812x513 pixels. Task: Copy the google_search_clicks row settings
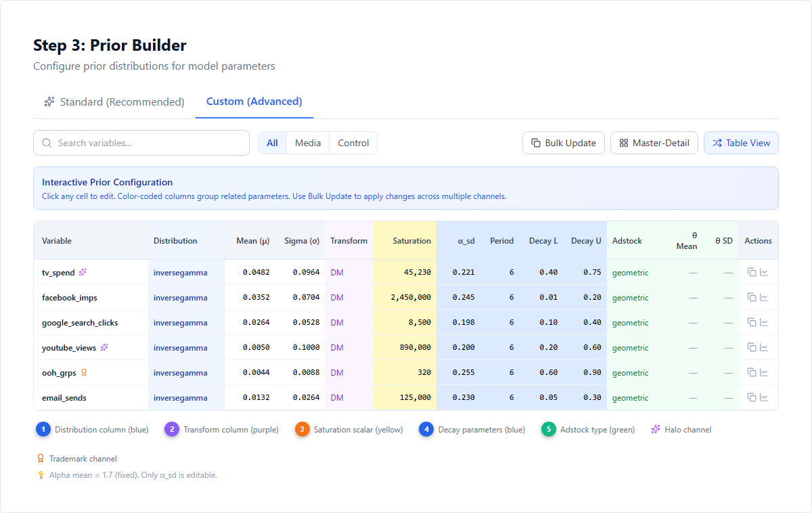[x=752, y=322]
